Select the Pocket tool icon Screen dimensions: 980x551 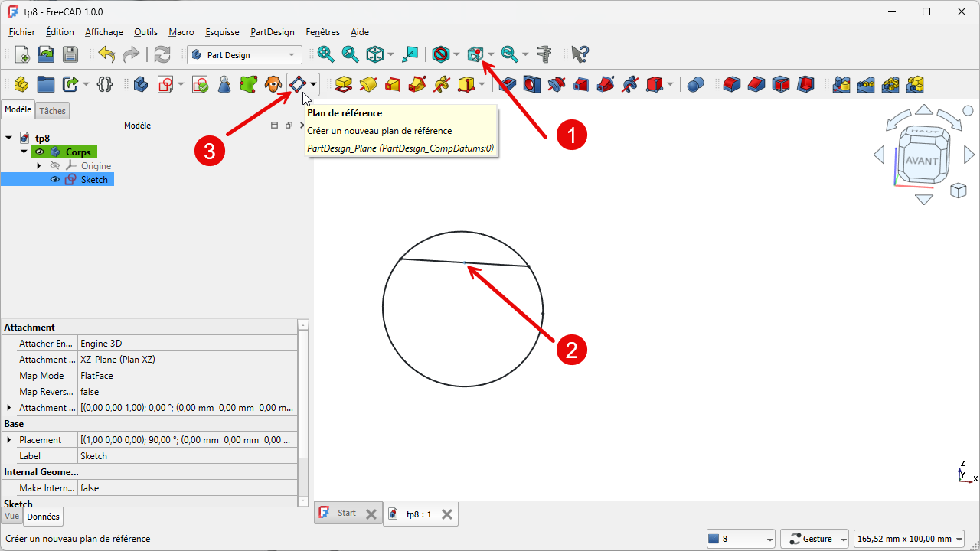coord(508,84)
